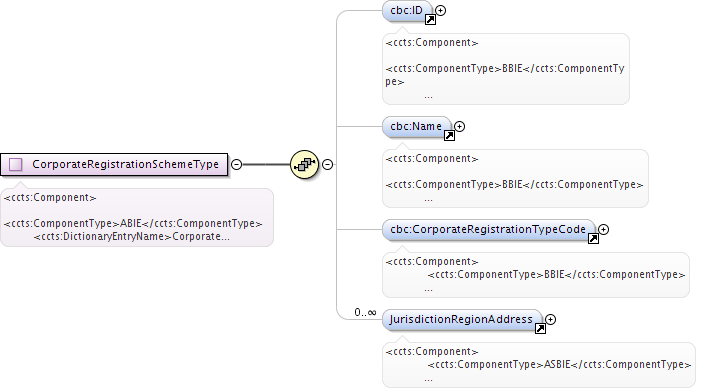Expand the cbc:Name element

460,126
